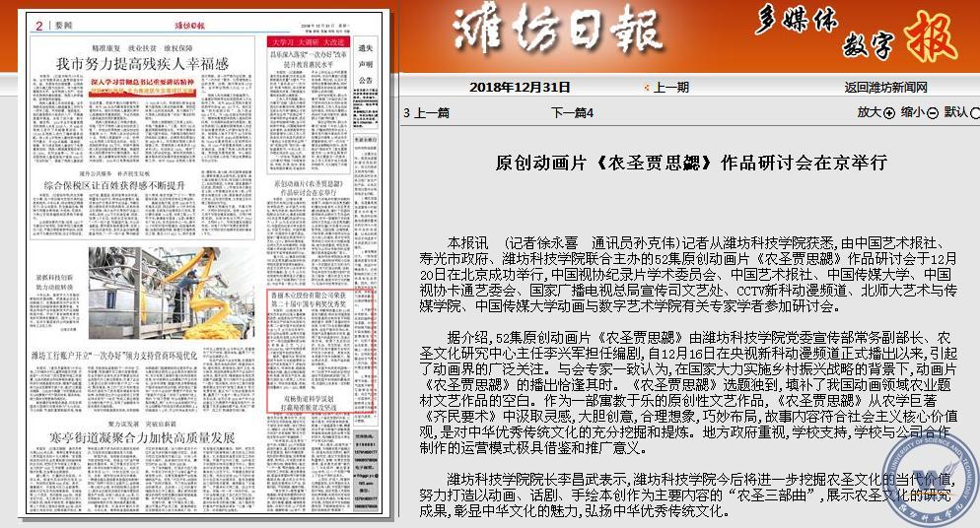The height and width of the screenshot is (528, 980).
Task: Click article title 原创动画片《农圣贾思勰》作品研讨会在京举行
Action: coord(690,163)
